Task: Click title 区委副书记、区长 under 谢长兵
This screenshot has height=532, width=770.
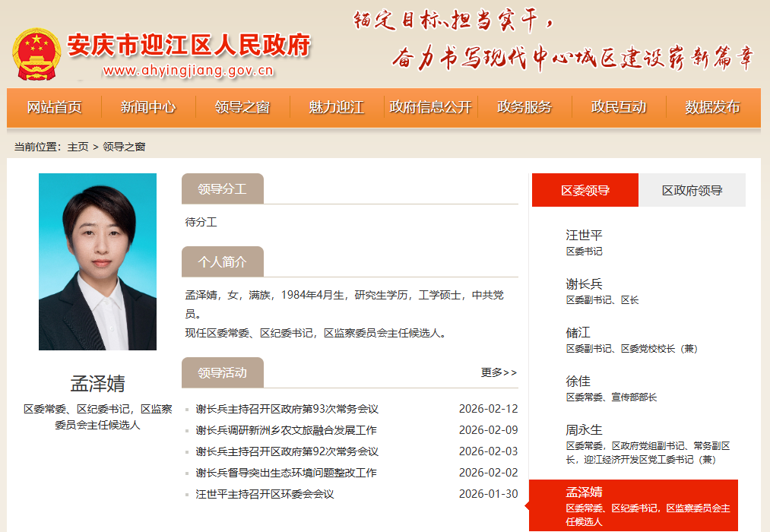Action: click(x=602, y=300)
